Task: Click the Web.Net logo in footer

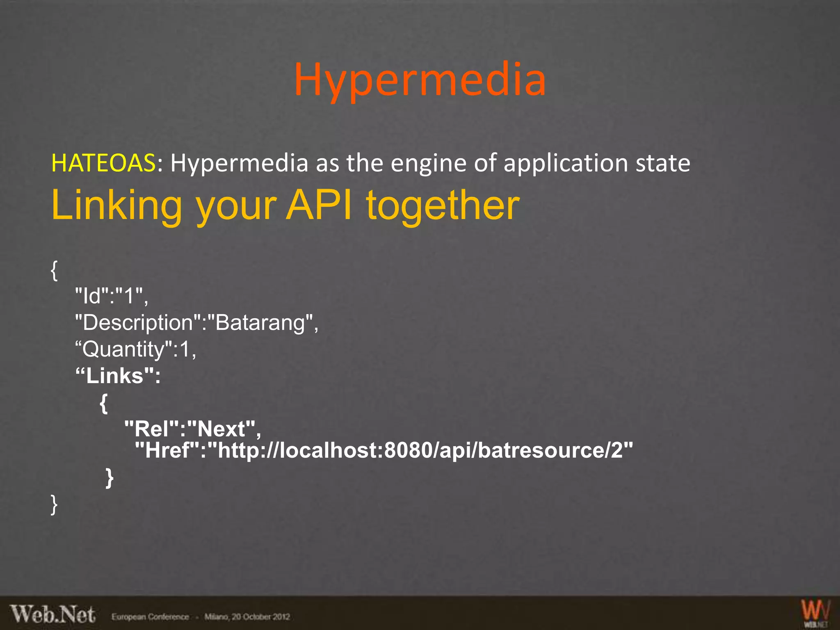Action: pos(52,614)
